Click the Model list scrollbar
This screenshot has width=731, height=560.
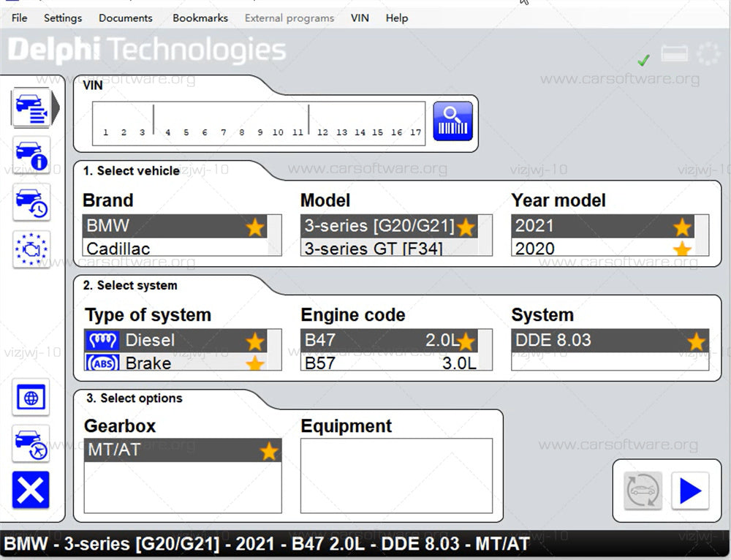(x=485, y=235)
